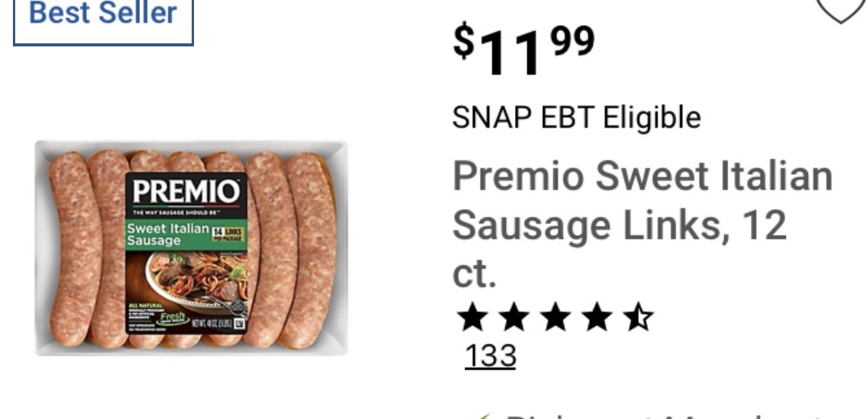Click the fourth rating star
Viewport: 868px width, 419px height.
pyautogui.click(x=596, y=319)
